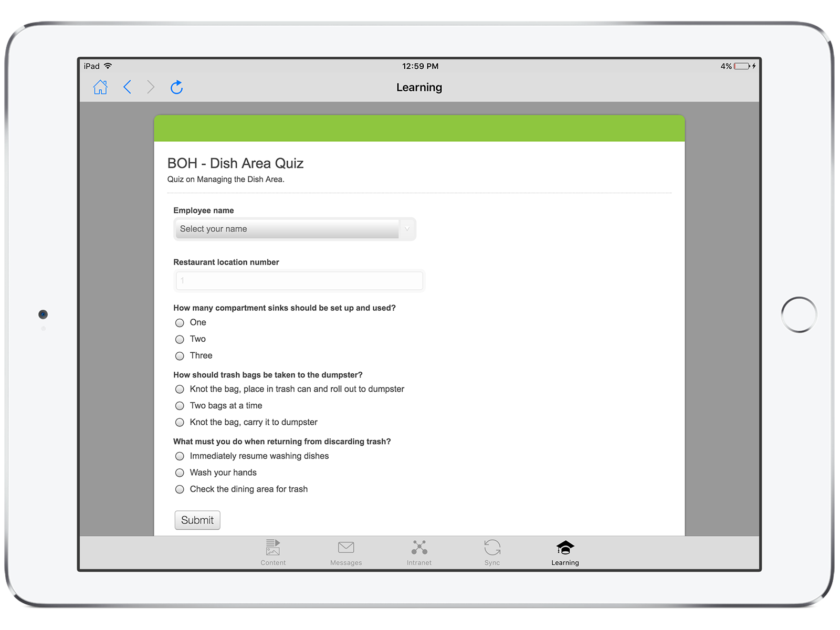
Task: Choose Check the dining area for trash
Action: [180, 489]
